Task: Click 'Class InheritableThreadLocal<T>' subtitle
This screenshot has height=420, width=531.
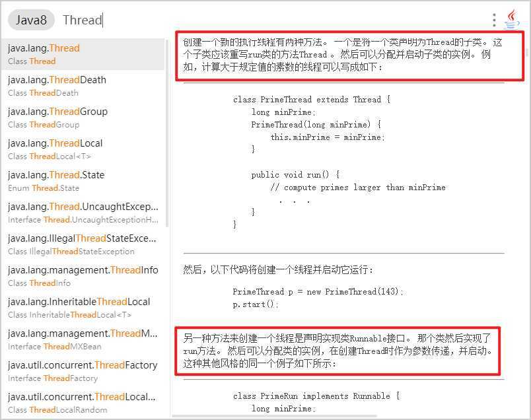Action: pos(69,314)
